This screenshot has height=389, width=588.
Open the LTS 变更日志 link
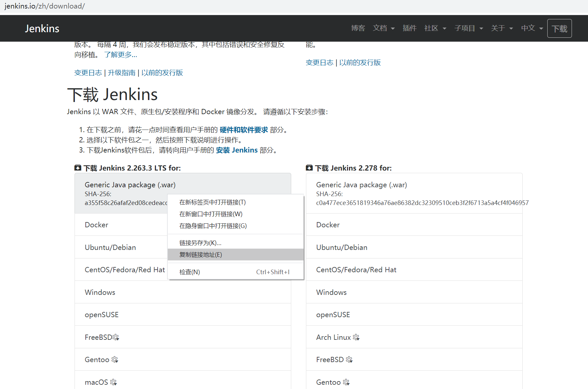[x=88, y=73]
